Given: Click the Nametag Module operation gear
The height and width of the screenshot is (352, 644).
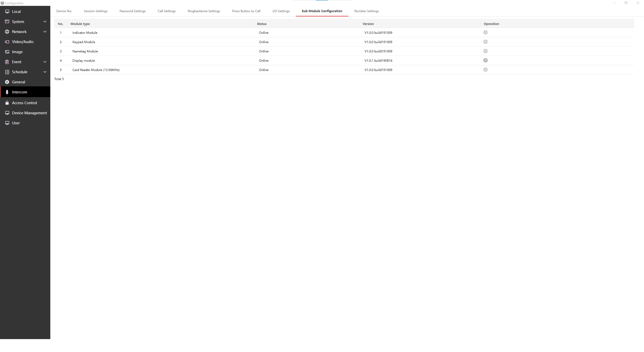Looking at the screenshot, I should tap(485, 51).
